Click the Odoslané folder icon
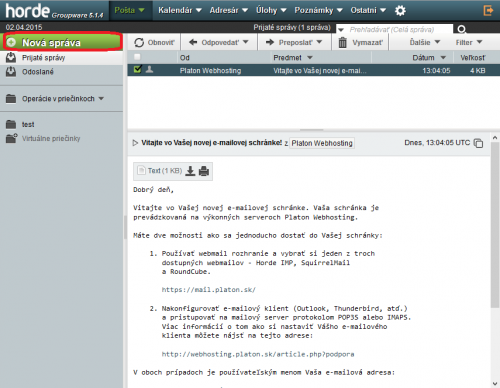 [x=11, y=71]
